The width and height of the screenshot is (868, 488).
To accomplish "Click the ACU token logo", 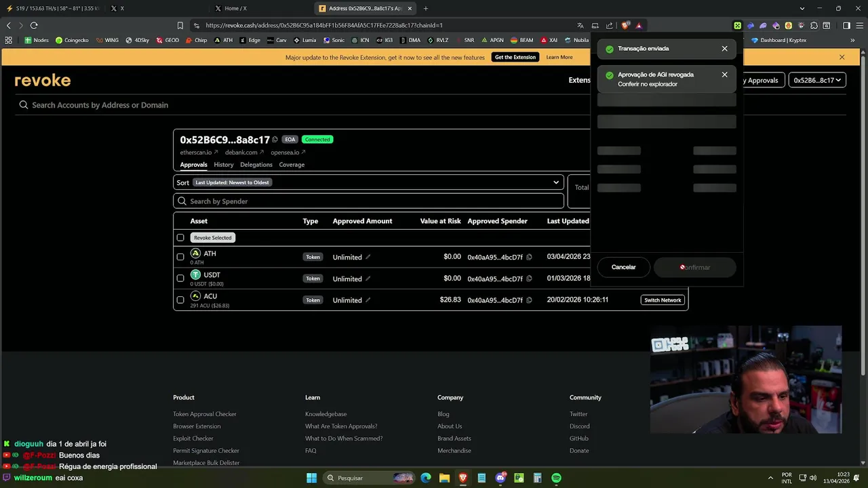I will pos(195,296).
